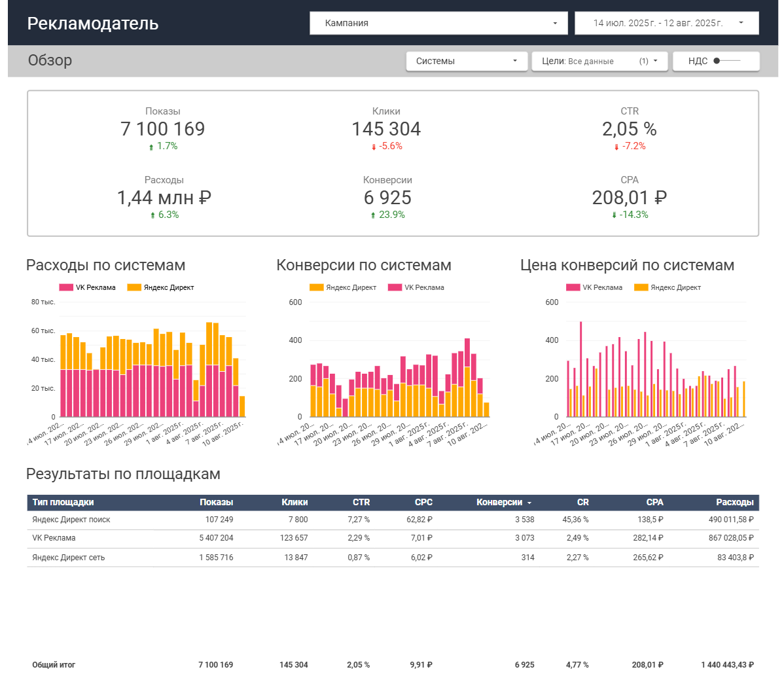
Task: Select the Яндекс Директ поиск row
Action: 393,520
